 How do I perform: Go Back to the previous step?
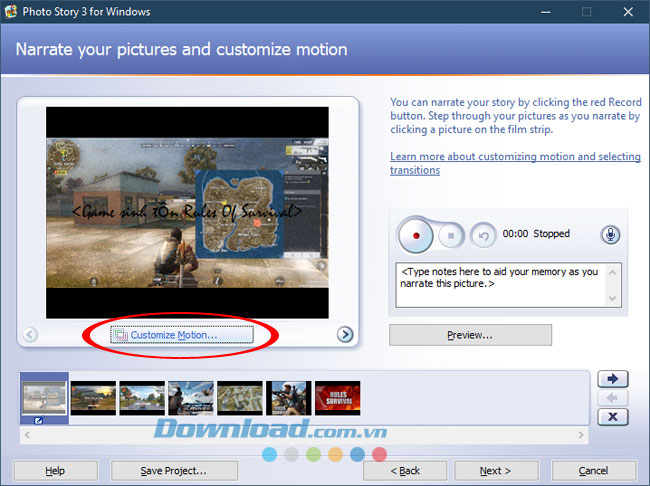point(405,470)
